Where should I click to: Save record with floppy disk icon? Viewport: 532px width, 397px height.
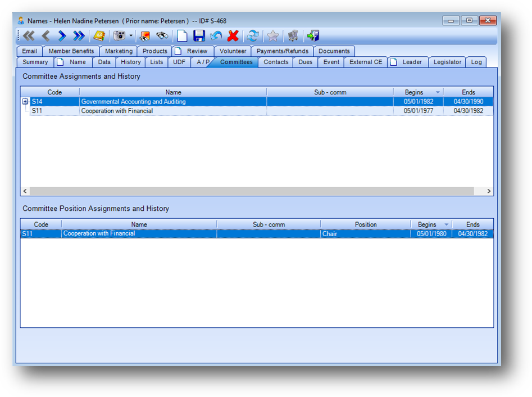click(x=199, y=35)
